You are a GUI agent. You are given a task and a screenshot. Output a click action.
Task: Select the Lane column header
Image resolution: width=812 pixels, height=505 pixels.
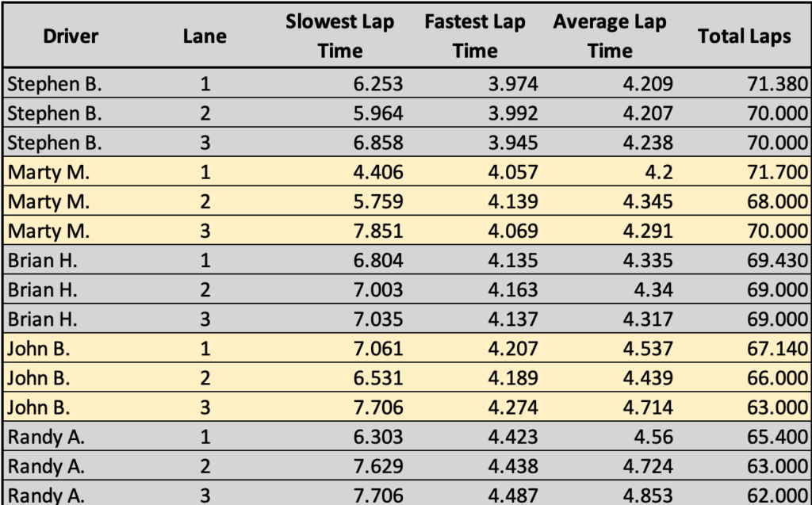tap(205, 36)
